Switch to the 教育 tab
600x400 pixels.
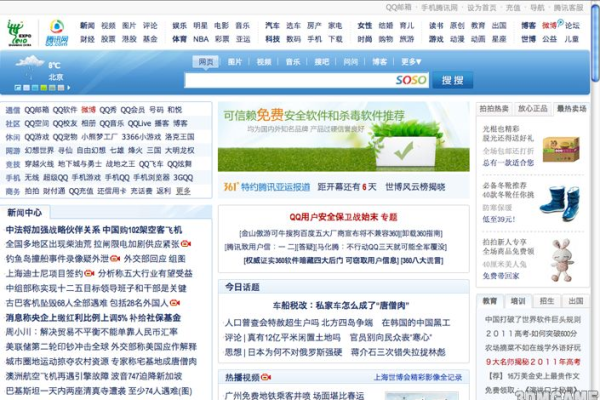[x=489, y=301]
